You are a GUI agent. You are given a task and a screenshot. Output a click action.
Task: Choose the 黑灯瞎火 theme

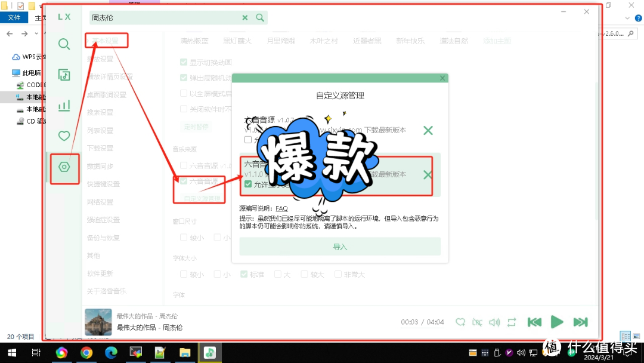(x=237, y=41)
